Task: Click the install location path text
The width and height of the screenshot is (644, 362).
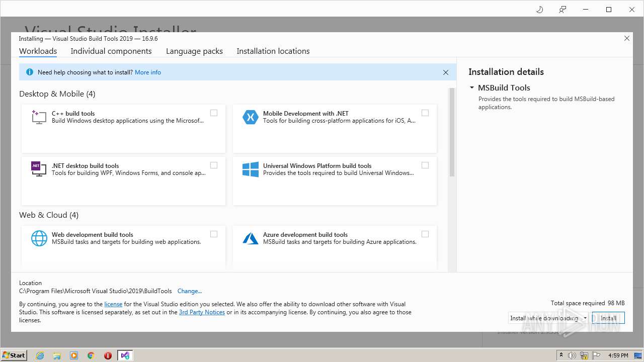Action: [x=96, y=291]
